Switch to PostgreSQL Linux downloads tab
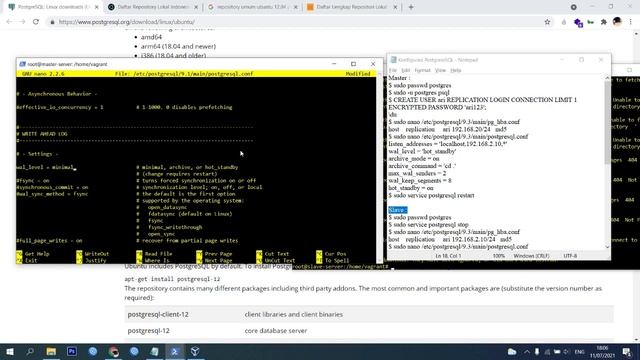Viewport: 640px width, 360px height. 53,7
